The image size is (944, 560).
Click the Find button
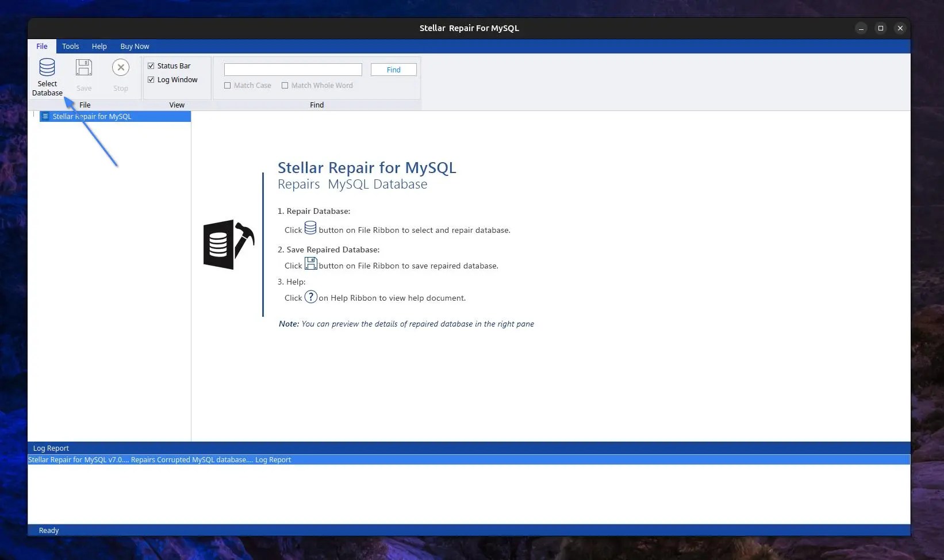394,70
